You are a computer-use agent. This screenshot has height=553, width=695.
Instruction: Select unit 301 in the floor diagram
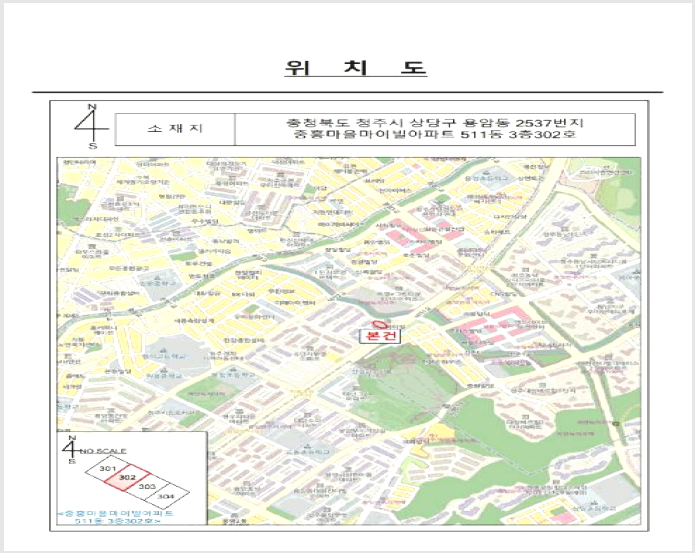[108, 469]
